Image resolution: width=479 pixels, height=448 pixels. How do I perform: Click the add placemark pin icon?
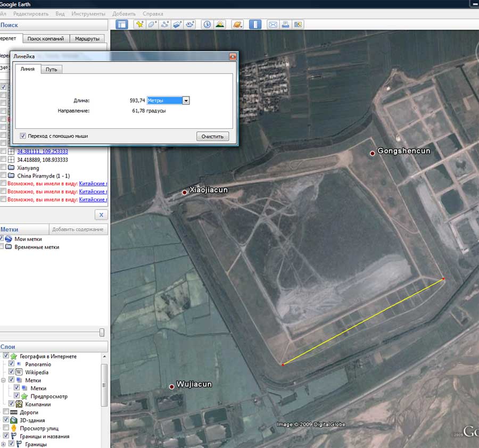point(139,24)
